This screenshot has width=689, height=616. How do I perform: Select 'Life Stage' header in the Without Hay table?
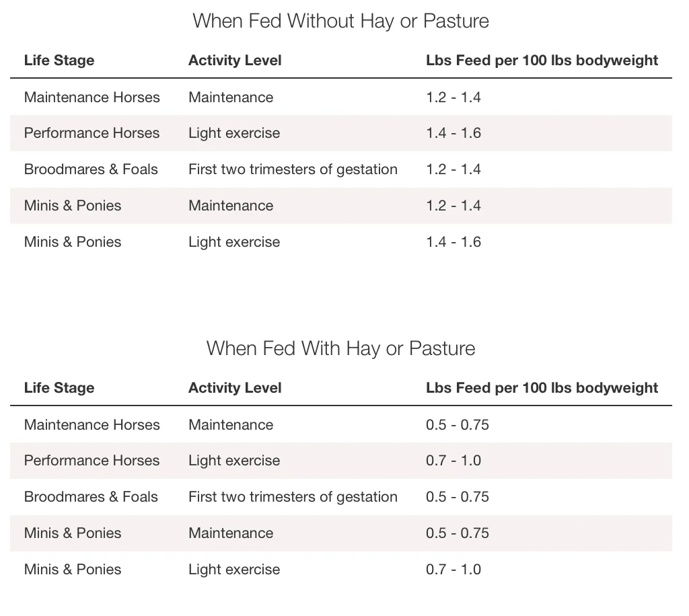(59, 61)
